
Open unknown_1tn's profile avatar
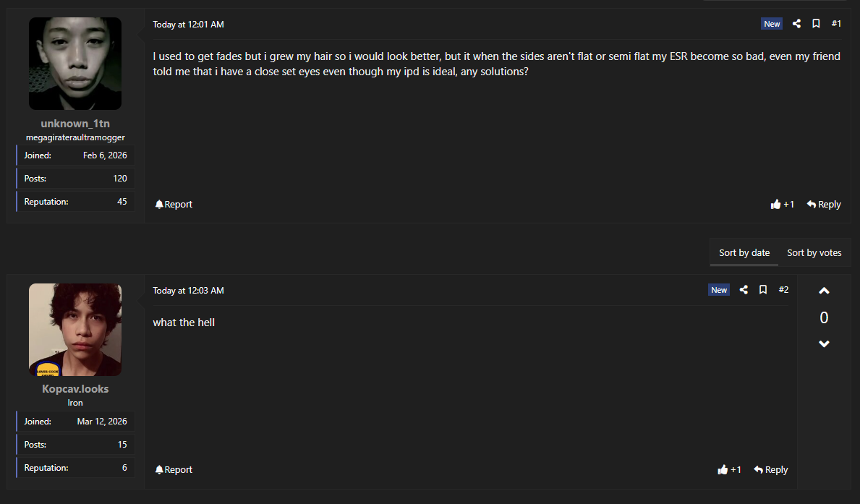pyautogui.click(x=75, y=64)
